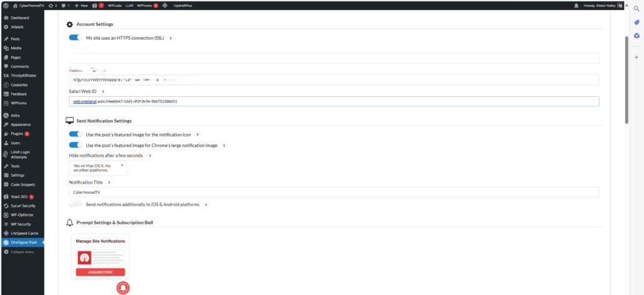Click help icon next to Safari Web ID

click(103, 91)
